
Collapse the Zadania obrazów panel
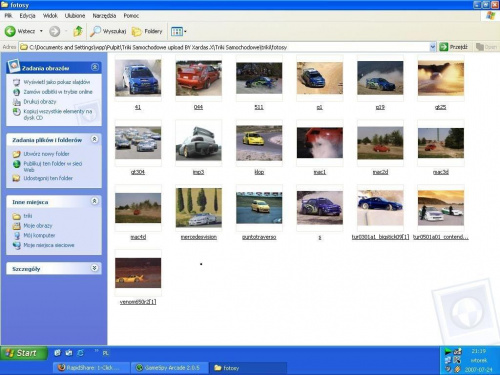(95, 67)
